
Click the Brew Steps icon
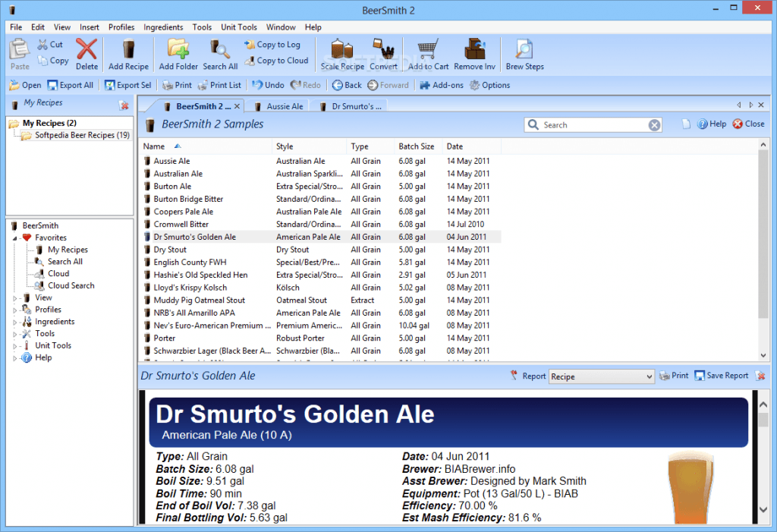click(x=524, y=53)
